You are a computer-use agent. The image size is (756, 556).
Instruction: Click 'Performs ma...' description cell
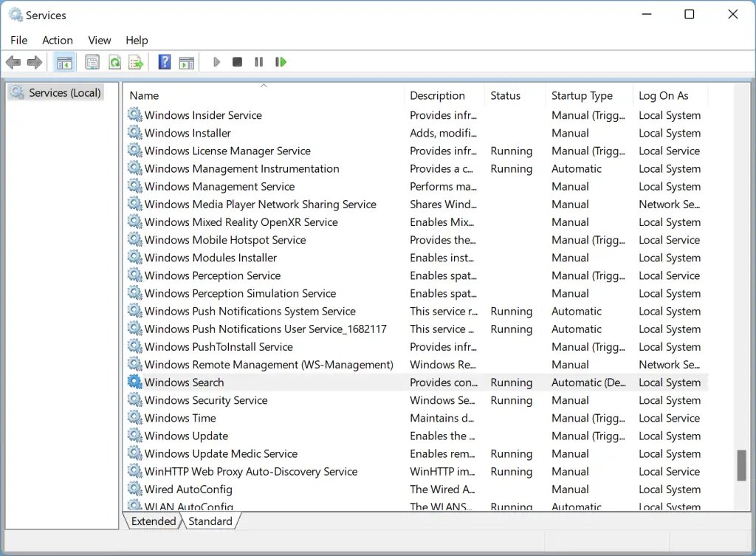(443, 186)
